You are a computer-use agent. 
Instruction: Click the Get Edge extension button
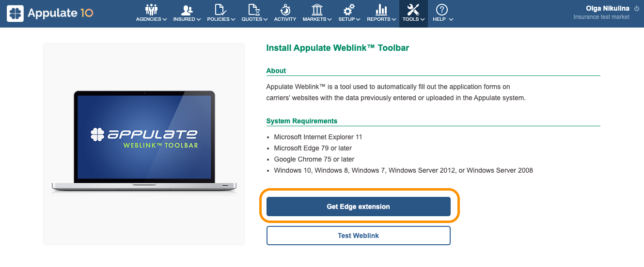click(x=359, y=207)
